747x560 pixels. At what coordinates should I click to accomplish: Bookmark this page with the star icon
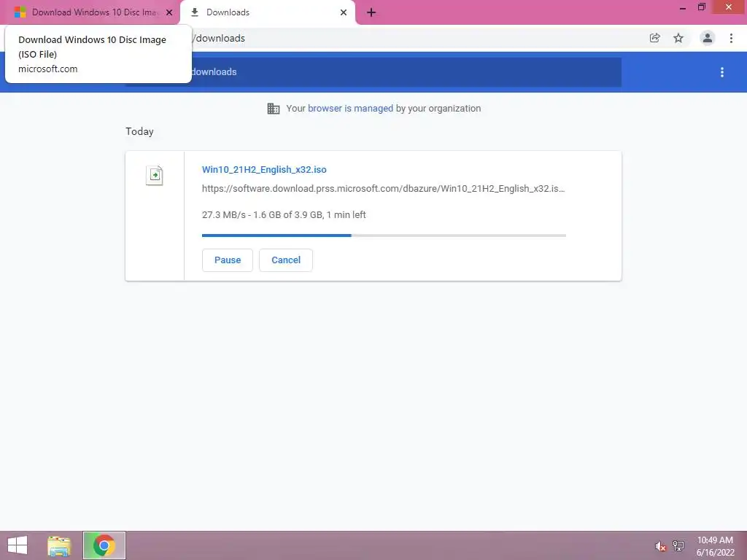[x=678, y=38]
